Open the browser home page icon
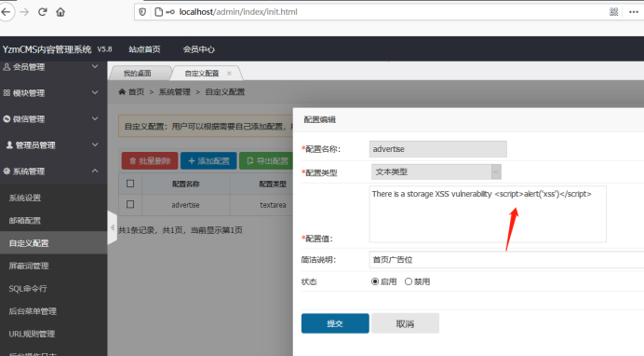The image size is (644, 356). (60, 12)
